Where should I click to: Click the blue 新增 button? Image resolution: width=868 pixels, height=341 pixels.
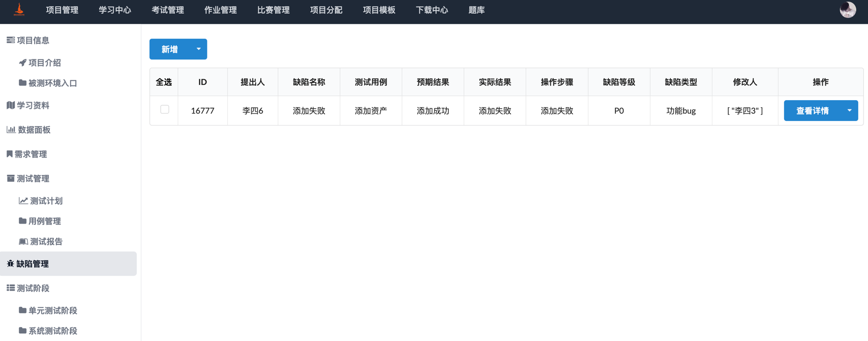click(x=170, y=49)
